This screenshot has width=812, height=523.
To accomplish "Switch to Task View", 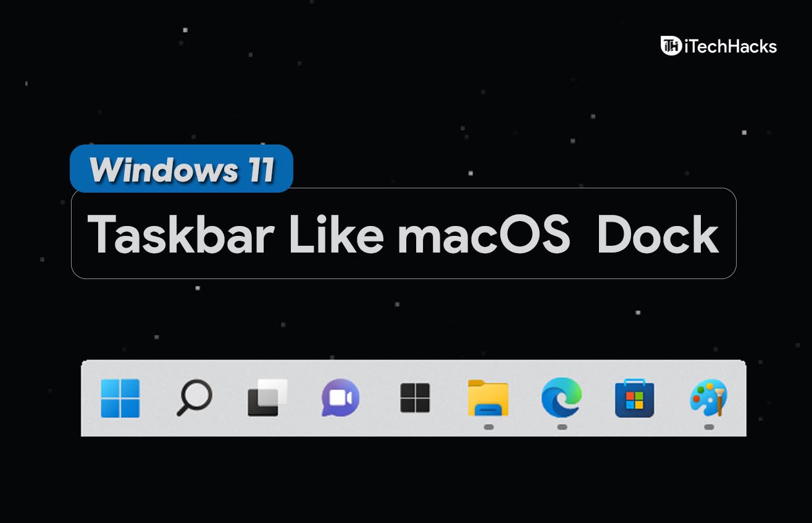I will point(266,398).
